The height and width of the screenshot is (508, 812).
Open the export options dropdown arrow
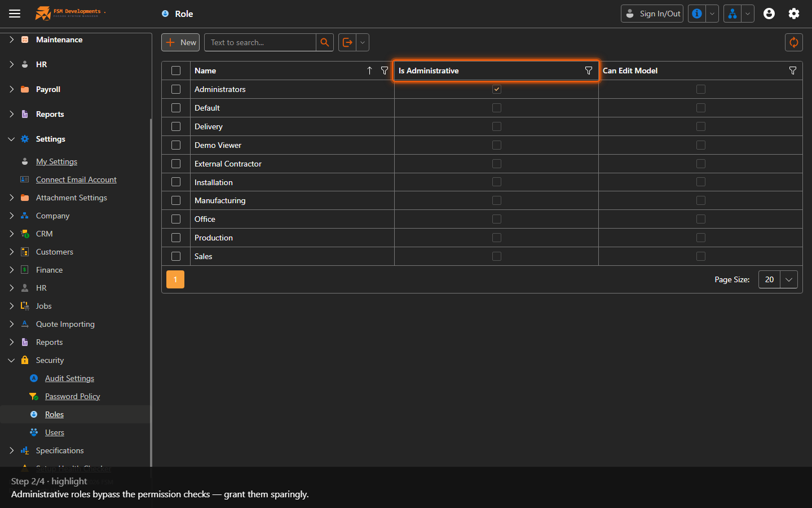tap(363, 42)
